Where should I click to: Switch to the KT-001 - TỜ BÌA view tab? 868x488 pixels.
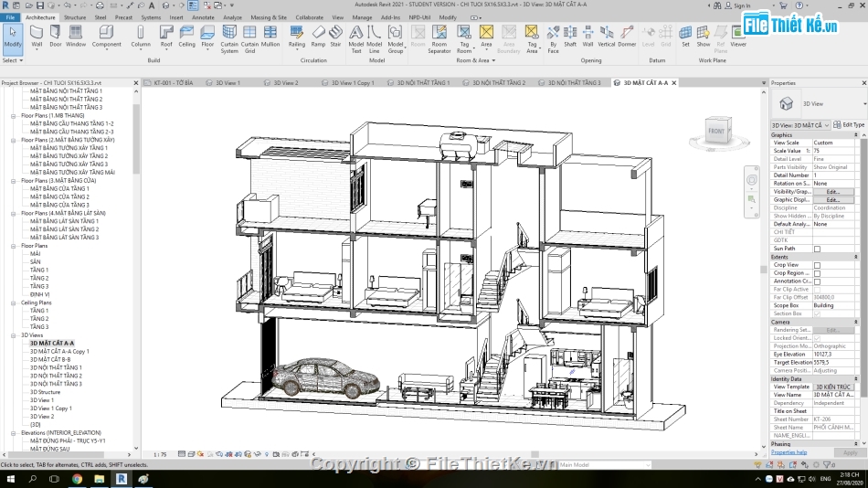click(174, 82)
